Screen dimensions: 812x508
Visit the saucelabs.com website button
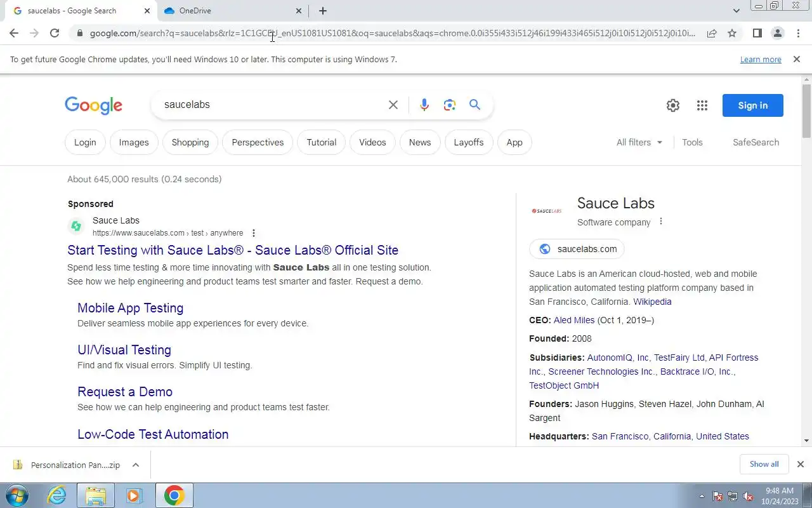click(x=577, y=249)
